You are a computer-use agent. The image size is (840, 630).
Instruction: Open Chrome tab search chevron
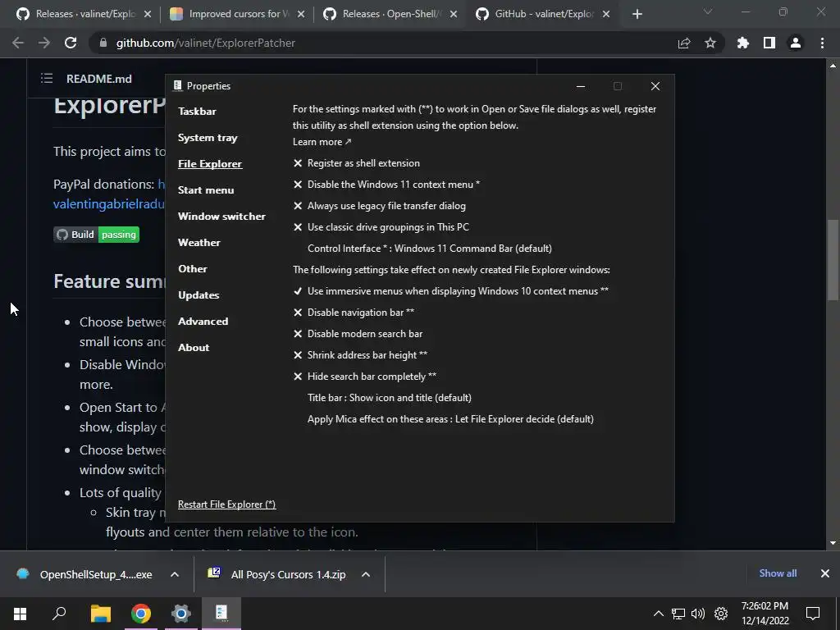click(x=708, y=11)
